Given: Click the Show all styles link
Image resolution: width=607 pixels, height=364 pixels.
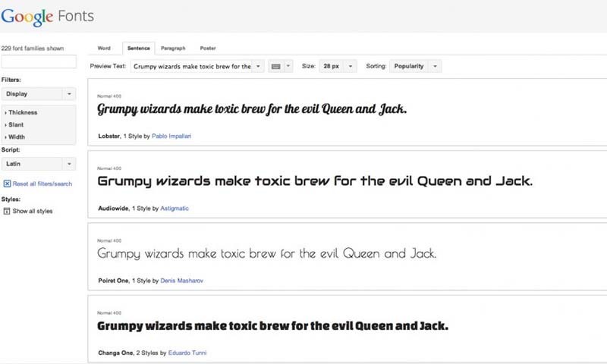Looking at the screenshot, I should [x=33, y=212].
